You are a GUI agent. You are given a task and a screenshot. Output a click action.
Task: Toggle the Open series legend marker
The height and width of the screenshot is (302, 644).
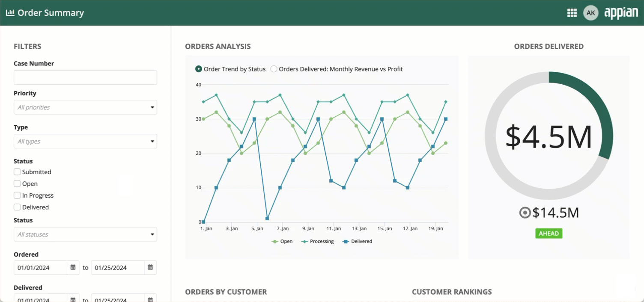coord(275,242)
